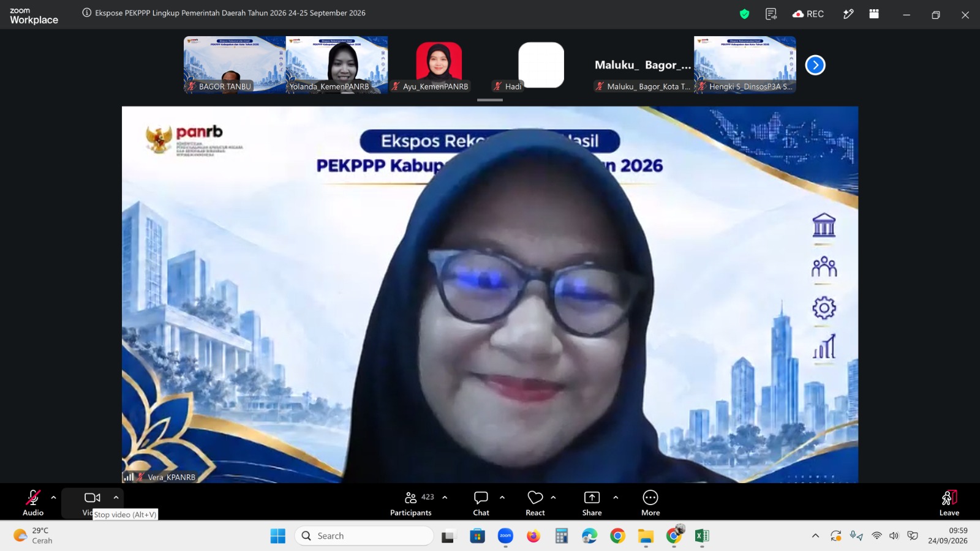Open video options arrow beside camera icon
The image size is (980, 551).
click(116, 497)
